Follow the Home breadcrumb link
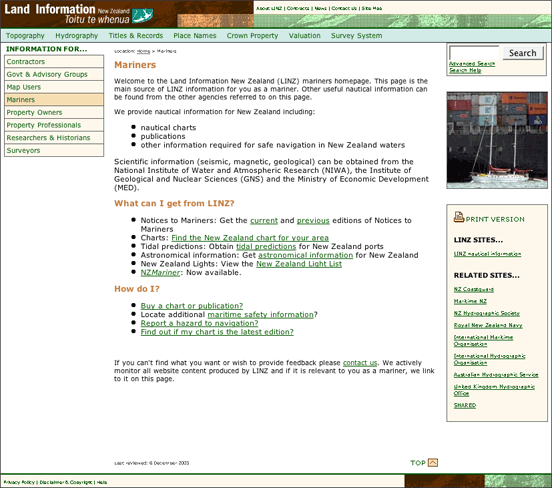 [x=143, y=51]
